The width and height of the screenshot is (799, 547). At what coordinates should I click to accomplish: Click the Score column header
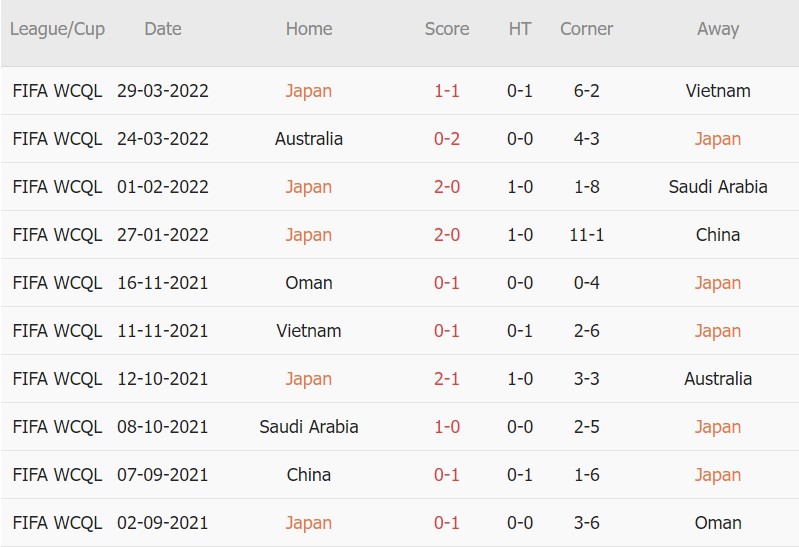447,29
